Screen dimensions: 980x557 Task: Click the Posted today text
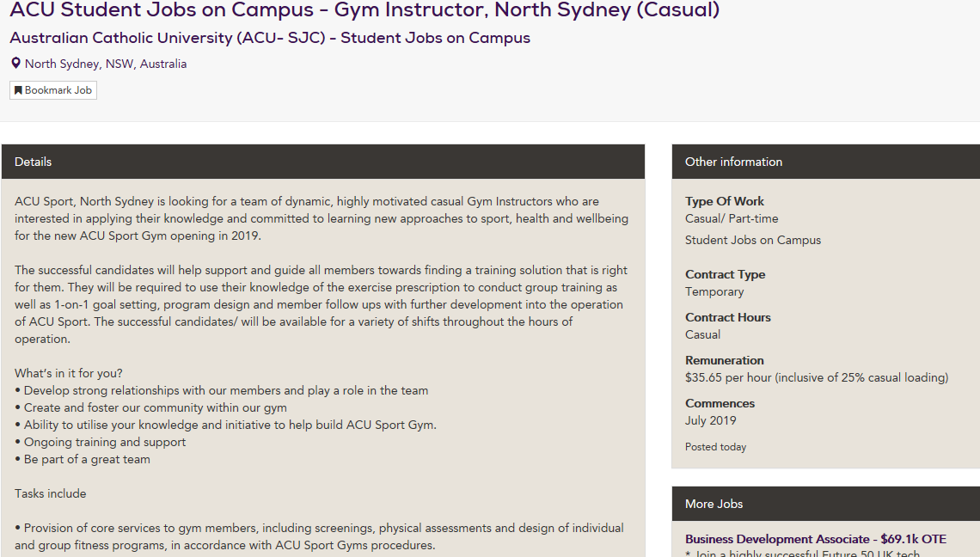pos(715,447)
